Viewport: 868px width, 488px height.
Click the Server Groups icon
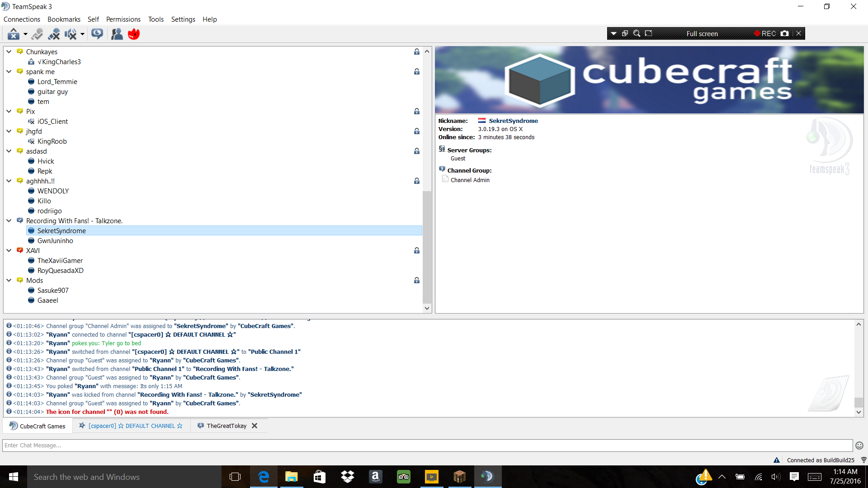pyautogui.click(x=442, y=149)
